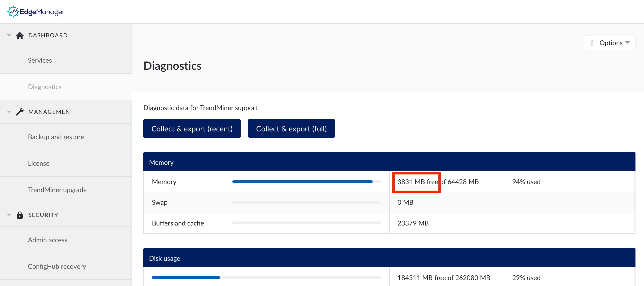Click the Memory usage progress bar
Screen dimensions: 644x286
(x=306, y=182)
